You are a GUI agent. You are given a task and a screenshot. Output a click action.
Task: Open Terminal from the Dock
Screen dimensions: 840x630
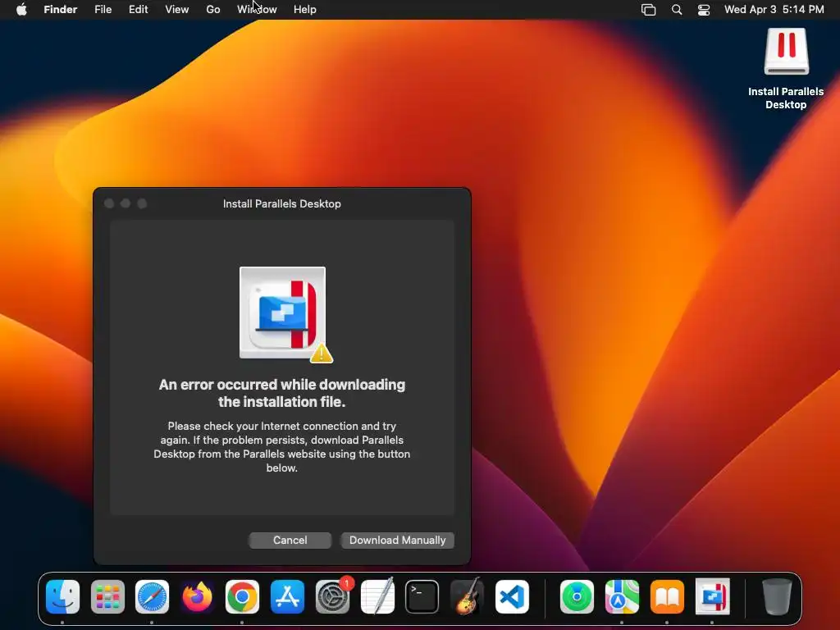click(x=422, y=596)
